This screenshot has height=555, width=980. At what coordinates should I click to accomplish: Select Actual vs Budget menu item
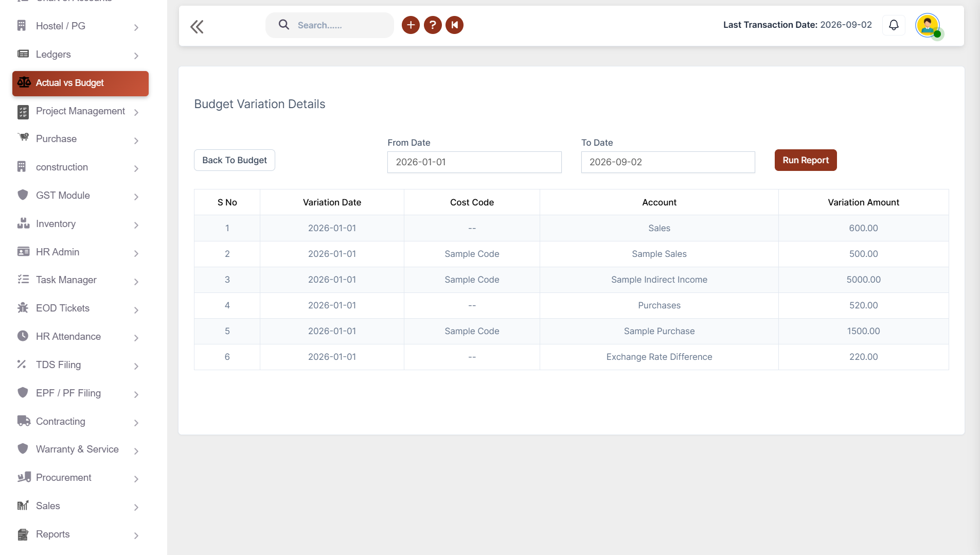pyautogui.click(x=80, y=83)
